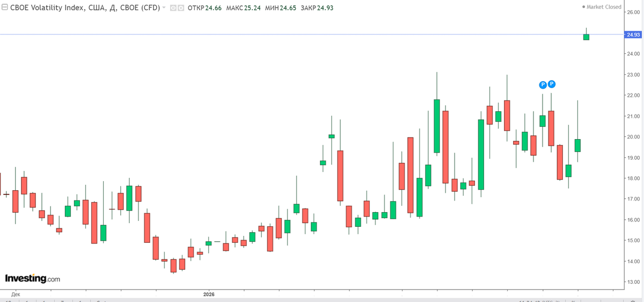Collapse the legend with the minus box icon
The width and height of the screenshot is (644, 302).
tap(5, 8)
